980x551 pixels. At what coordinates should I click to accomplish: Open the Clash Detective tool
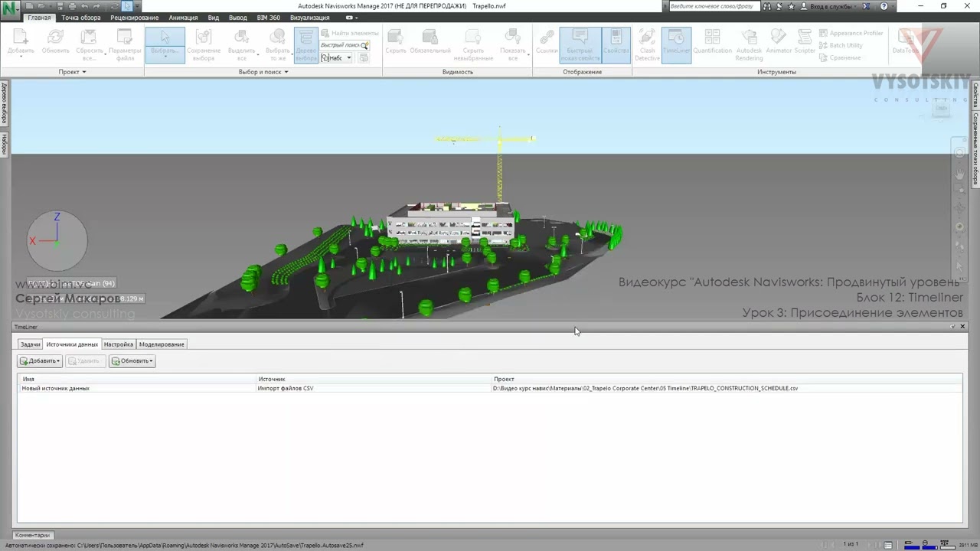[x=647, y=45]
